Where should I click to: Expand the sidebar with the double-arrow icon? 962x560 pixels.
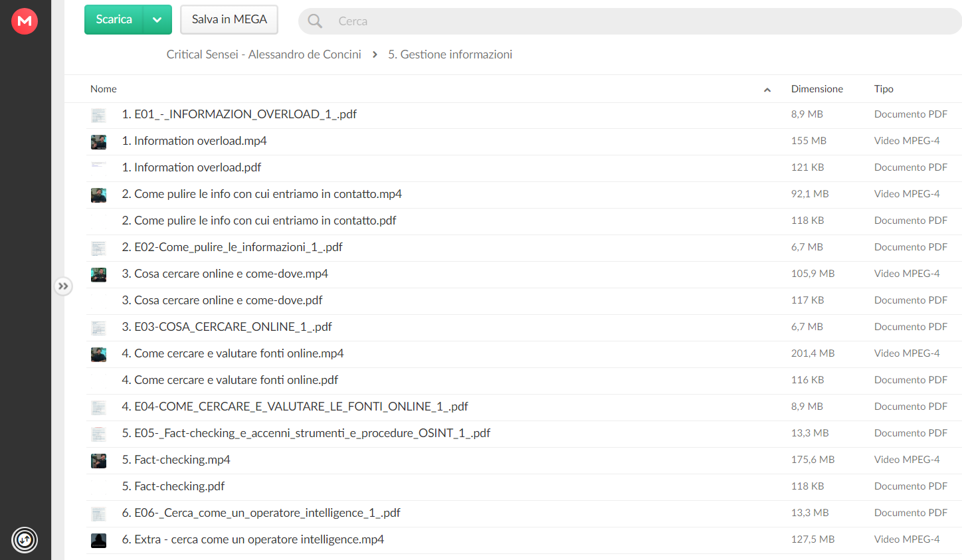63,286
